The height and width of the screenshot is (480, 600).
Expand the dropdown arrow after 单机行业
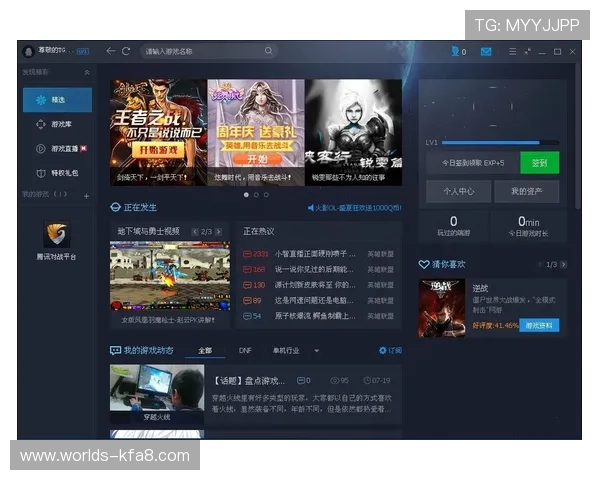317,351
